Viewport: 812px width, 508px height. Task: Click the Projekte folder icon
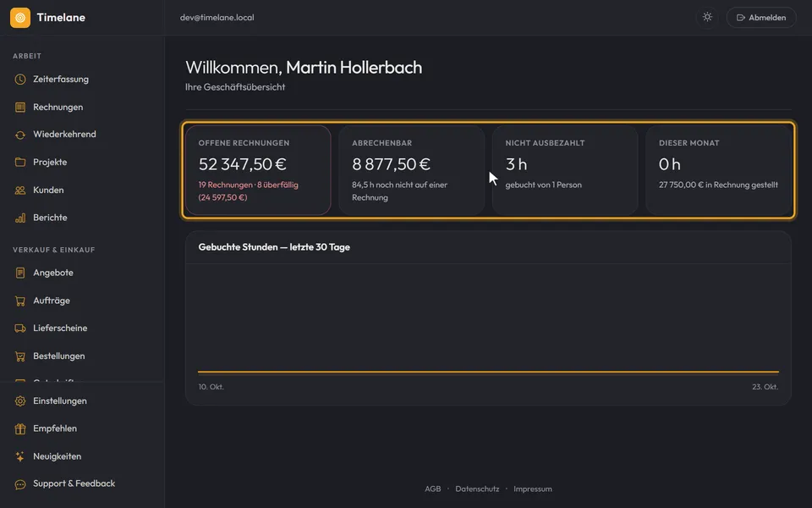coord(20,163)
